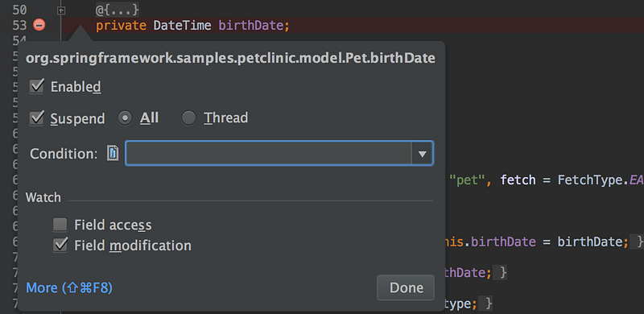
Task: Expand the folded annotation plus icon
Action: (61, 10)
